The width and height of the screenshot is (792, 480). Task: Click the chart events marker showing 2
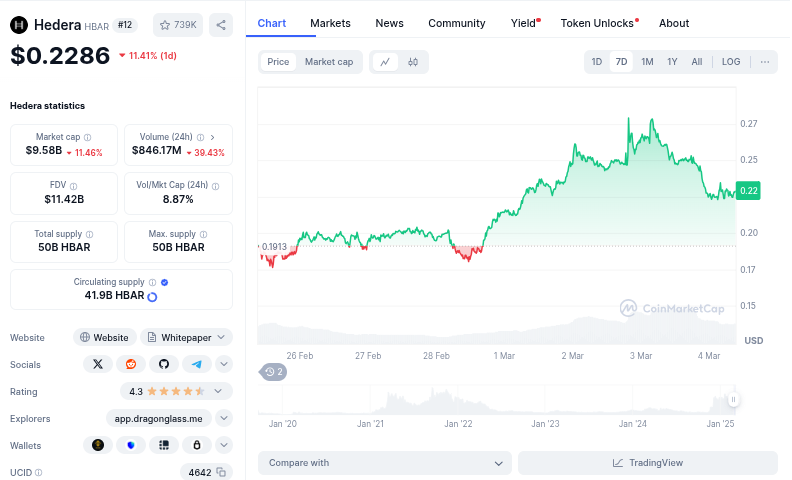point(273,372)
